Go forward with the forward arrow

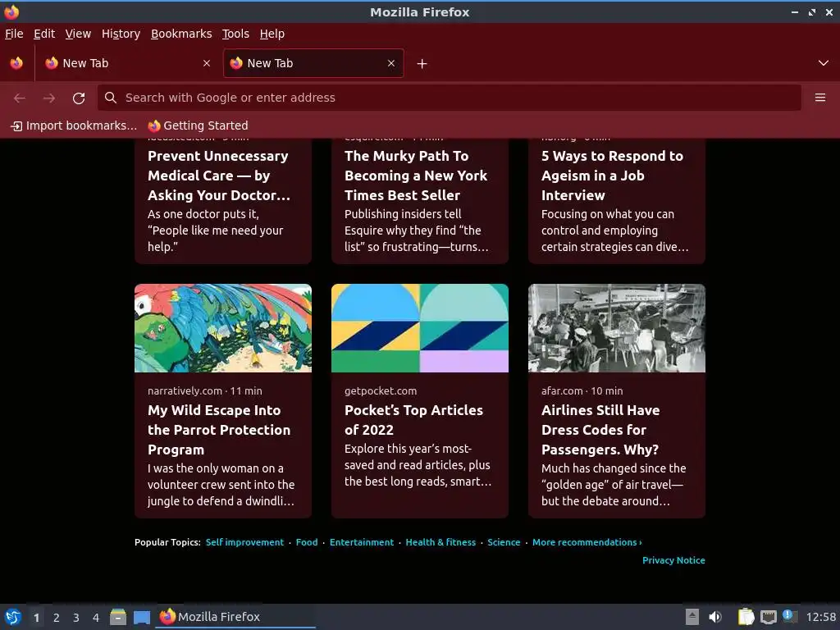pos(49,98)
